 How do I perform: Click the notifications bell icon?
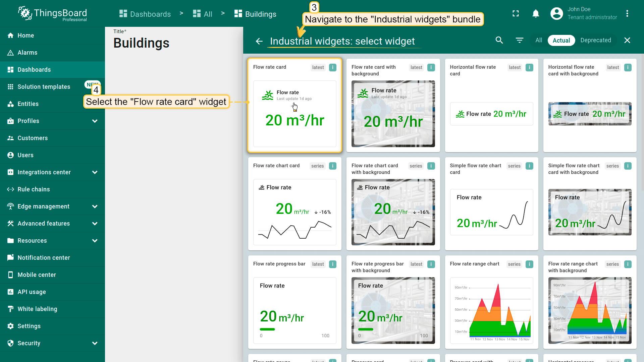536,13
